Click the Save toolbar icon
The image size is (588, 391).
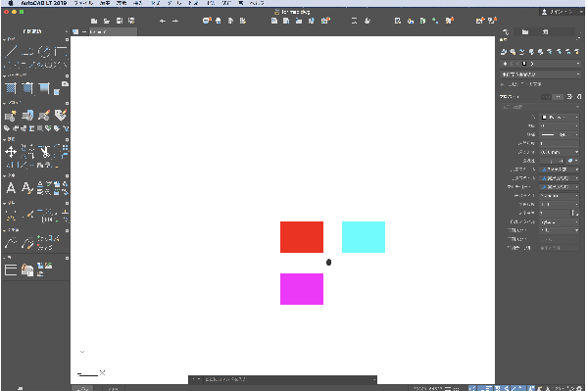tap(120, 21)
